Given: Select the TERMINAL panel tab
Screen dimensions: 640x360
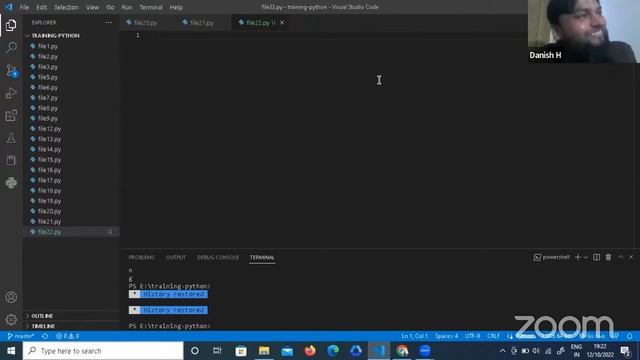Looking at the screenshot, I should click(262, 258).
